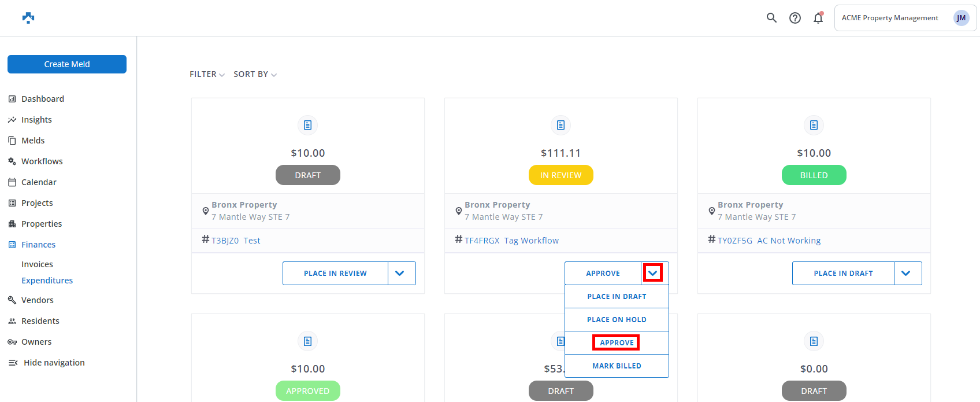Expand the FILTER dropdown

(x=207, y=75)
